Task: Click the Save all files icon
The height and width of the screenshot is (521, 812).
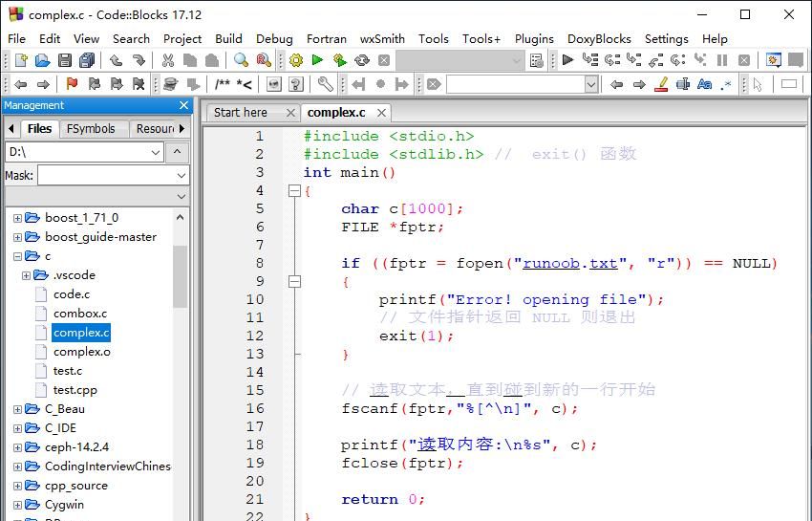Action: click(x=87, y=60)
